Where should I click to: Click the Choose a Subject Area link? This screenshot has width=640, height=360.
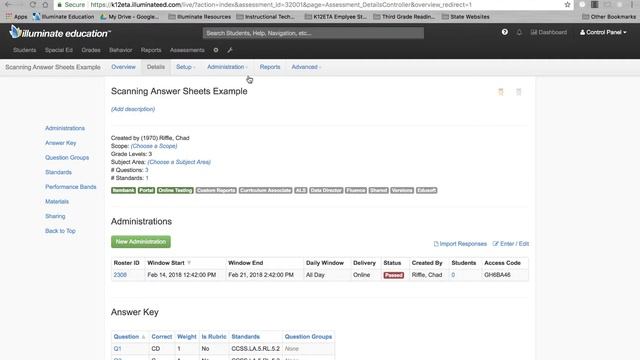(x=179, y=162)
